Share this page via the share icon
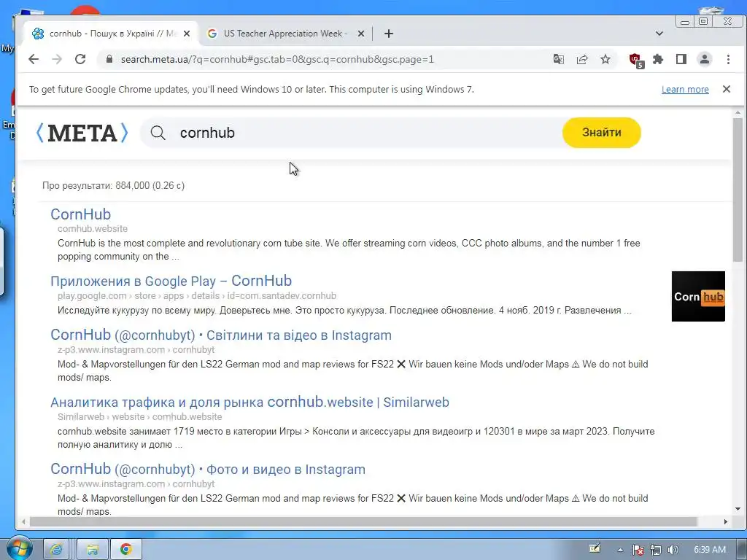The width and height of the screenshot is (747, 560). click(x=581, y=59)
